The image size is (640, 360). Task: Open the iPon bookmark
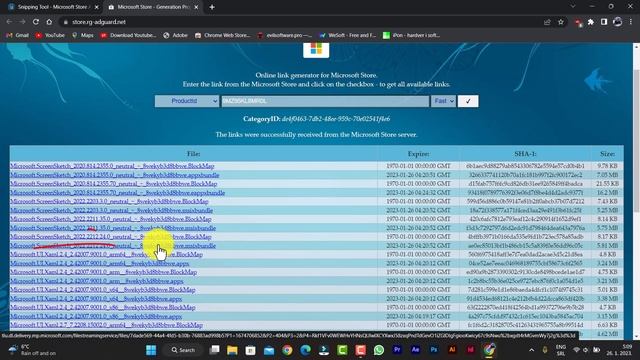pos(411,36)
